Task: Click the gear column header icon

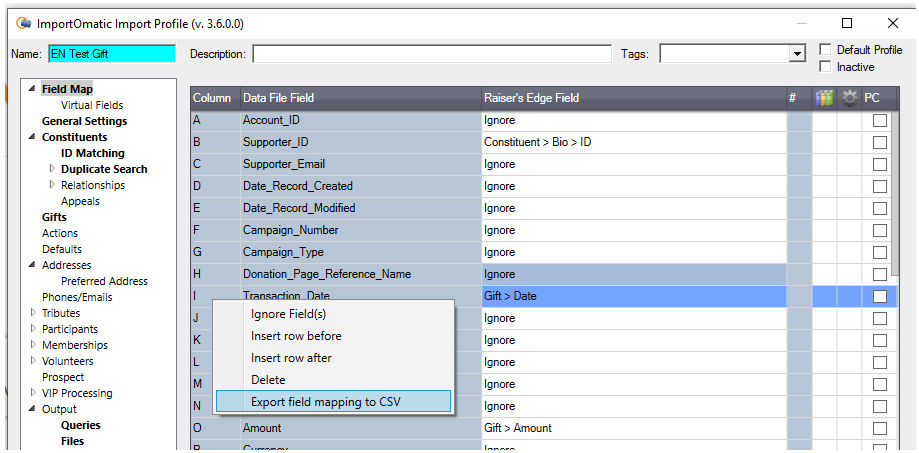Action: coord(849,98)
